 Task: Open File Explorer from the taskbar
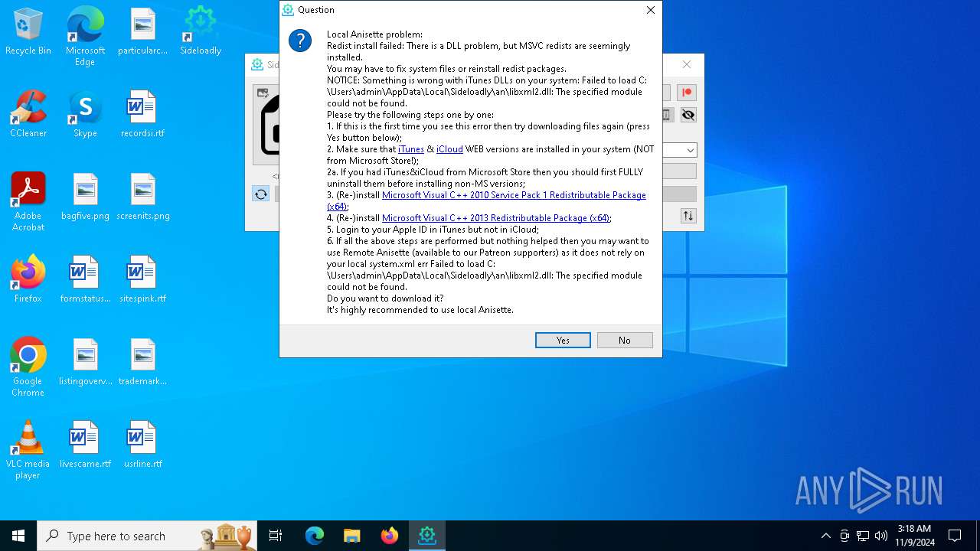352,536
